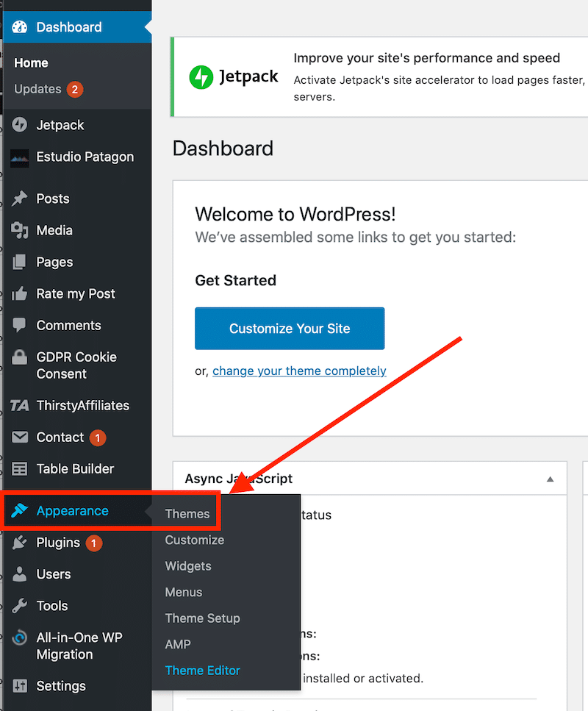Click the Async JavaScript widget title
588x711 pixels.
[238, 479]
